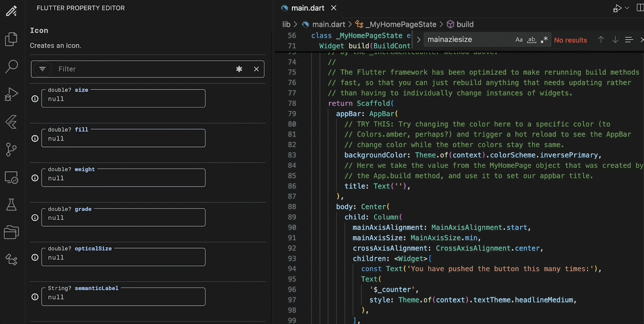The image size is (644, 324).
Task: Click the 'return Scaffold(' code line
Action: (361, 103)
